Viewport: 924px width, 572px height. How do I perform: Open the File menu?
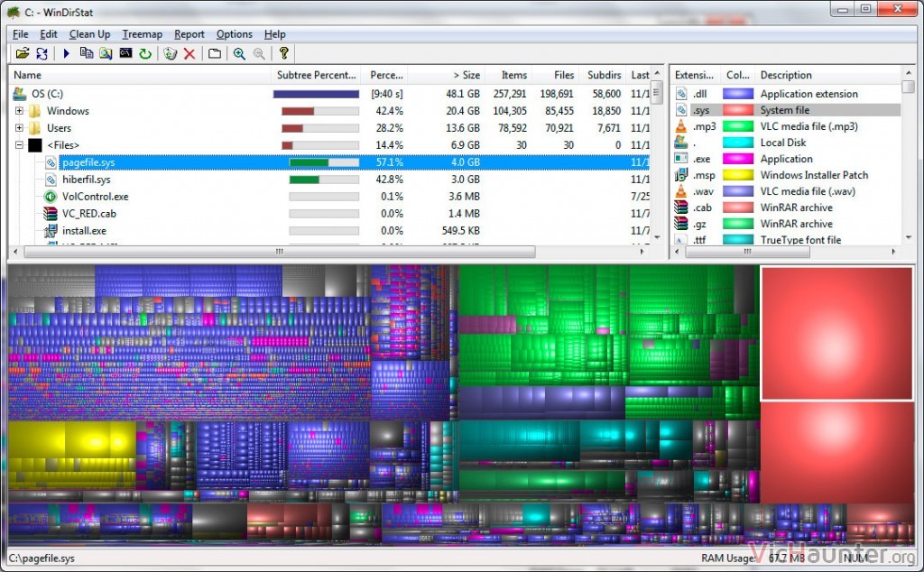(x=21, y=34)
